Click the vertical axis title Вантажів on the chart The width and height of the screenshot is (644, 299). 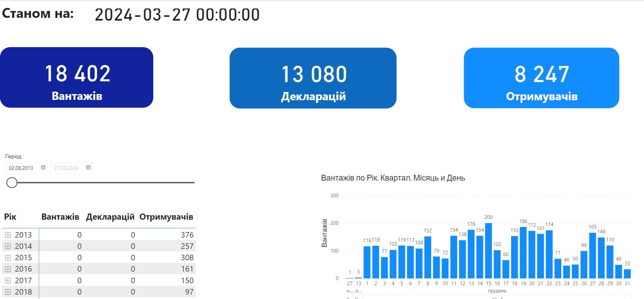[x=324, y=233]
